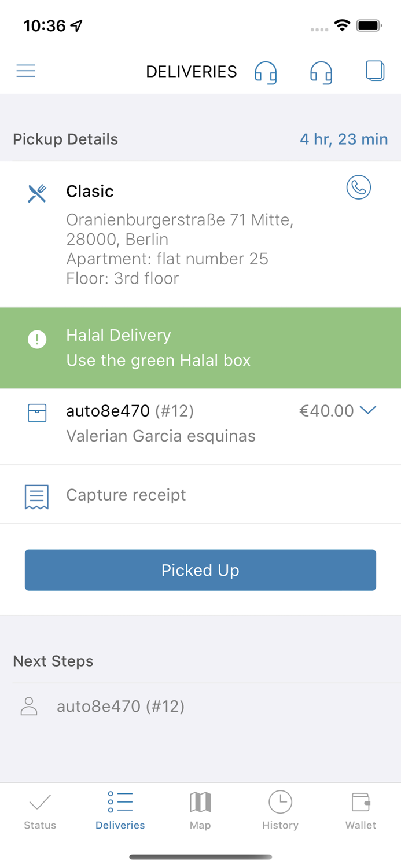Call the Clasic restaurant via phone icon

[x=359, y=187]
